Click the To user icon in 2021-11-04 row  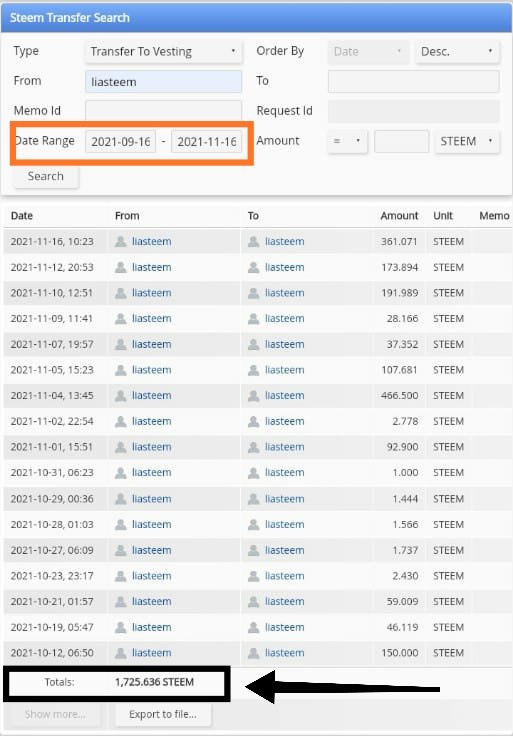(x=253, y=396)
